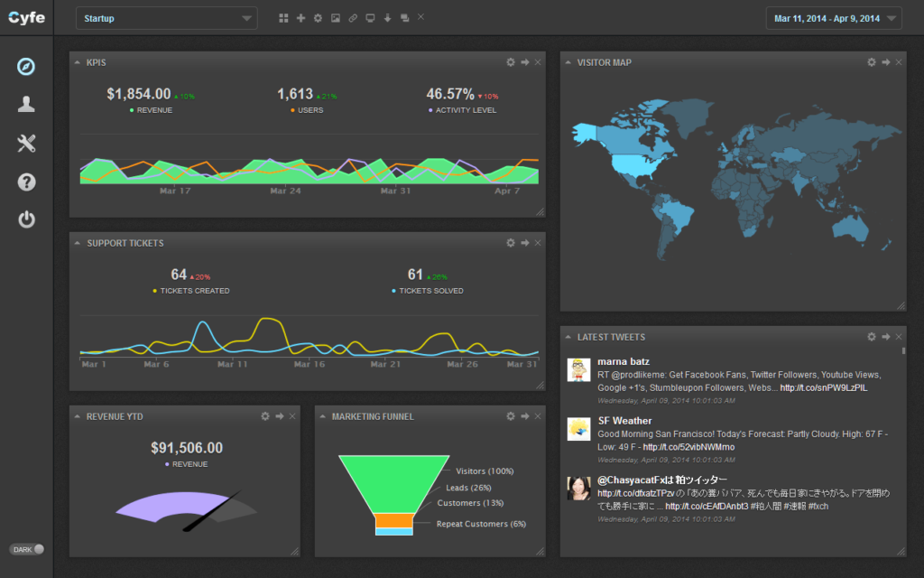Open the Dashboards compass icon in the sidebar
This screenshot has height=578, width=924.
point(26,66)
